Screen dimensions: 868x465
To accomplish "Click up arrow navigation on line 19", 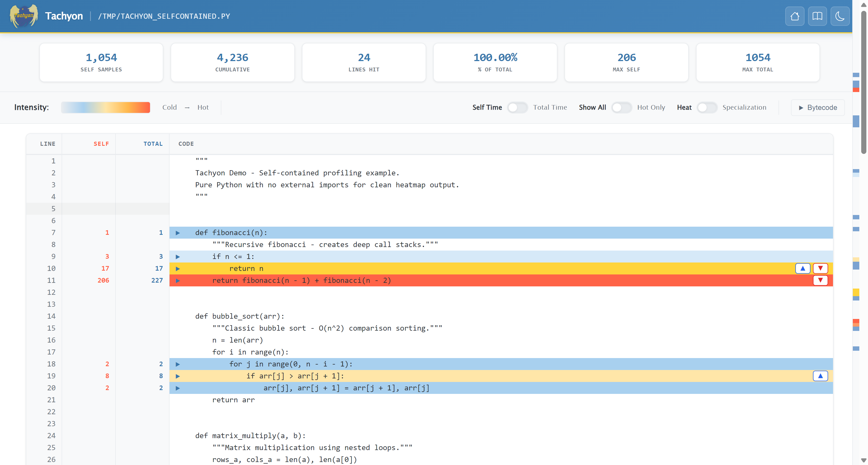I will [x=820, y=376].
